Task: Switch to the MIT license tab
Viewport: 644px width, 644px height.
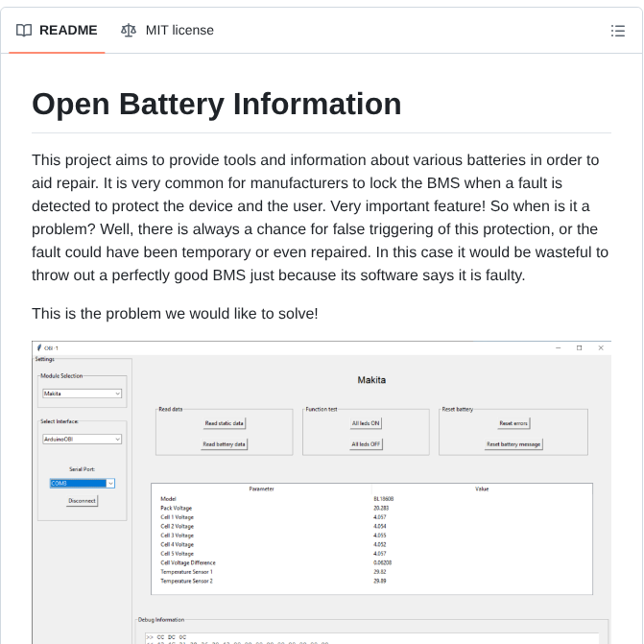Action: (167, 31)
